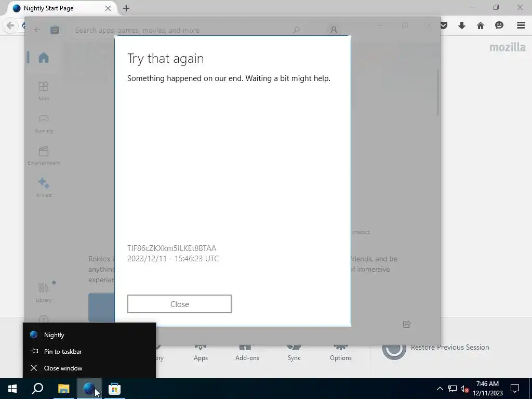The width and height of the screenshot is (532, 399).
Task: Open Windows taskbar search
Action: pyautogui.click(x=37, y=389)
